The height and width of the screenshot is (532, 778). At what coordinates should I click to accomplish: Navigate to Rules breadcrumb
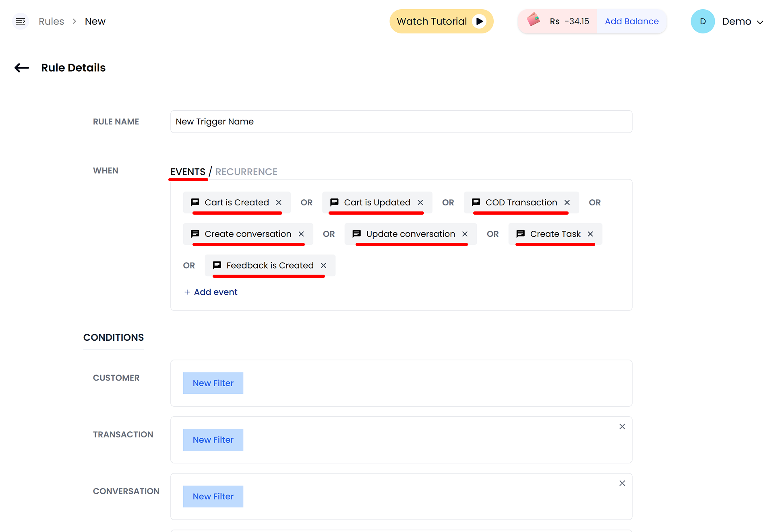pyautogui.click(x=51, y=21)
